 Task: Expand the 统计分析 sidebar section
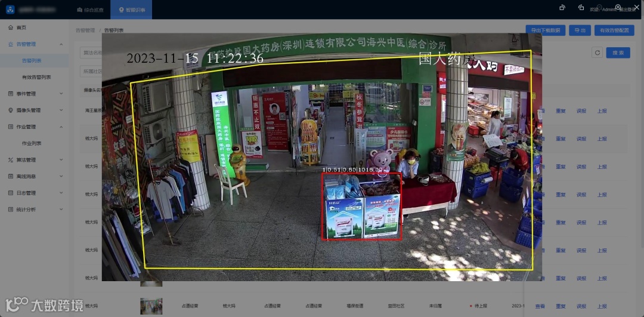pyautogui.click(x=35, y=210)
